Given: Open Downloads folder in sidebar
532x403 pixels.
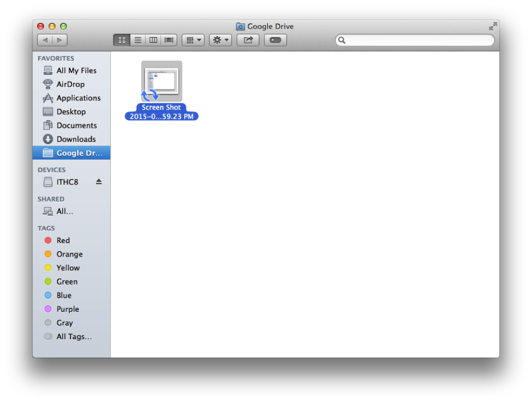Looking at the screenshot, I should coord(76,139).
